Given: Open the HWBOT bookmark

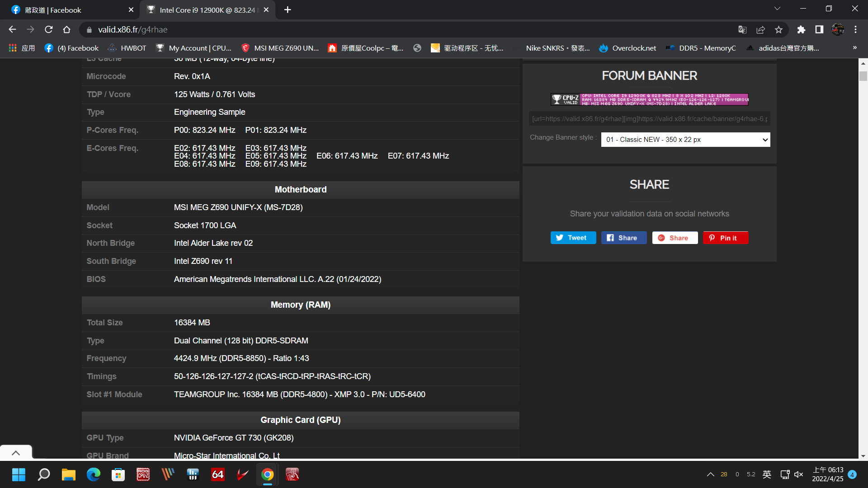Looking at the screenshot, I should (x=127, y=48).
